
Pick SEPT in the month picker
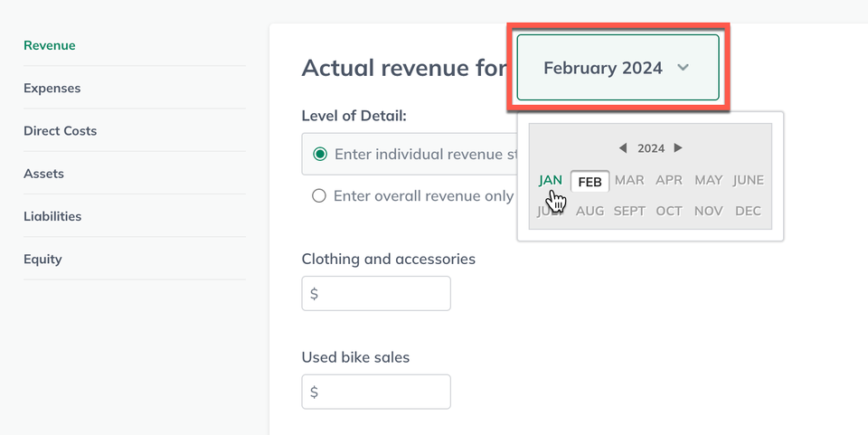pos(629,211)
